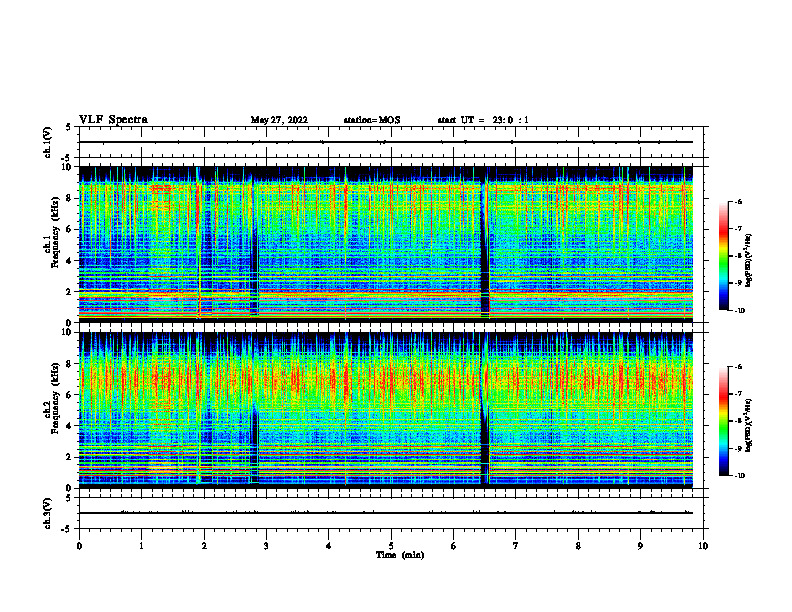Click the 'ch.1(V)' waveform axis label
The width and height of the screenshot is (792, 612).
48,142
